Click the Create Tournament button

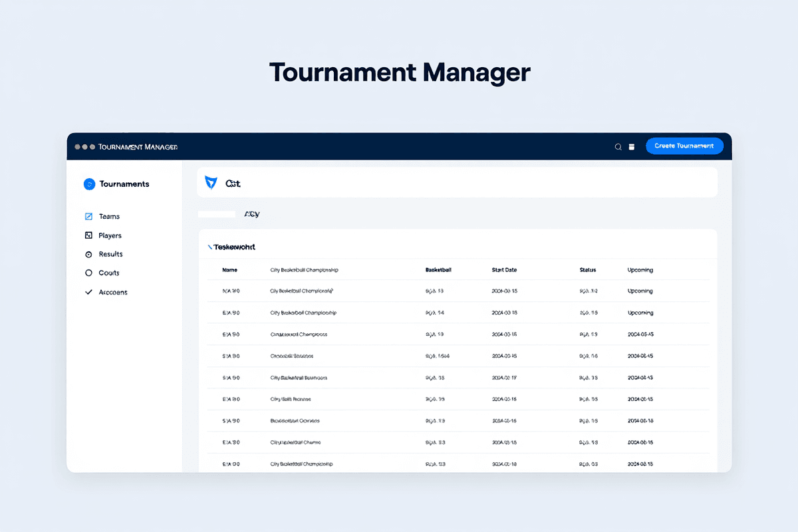coord(684,146)
